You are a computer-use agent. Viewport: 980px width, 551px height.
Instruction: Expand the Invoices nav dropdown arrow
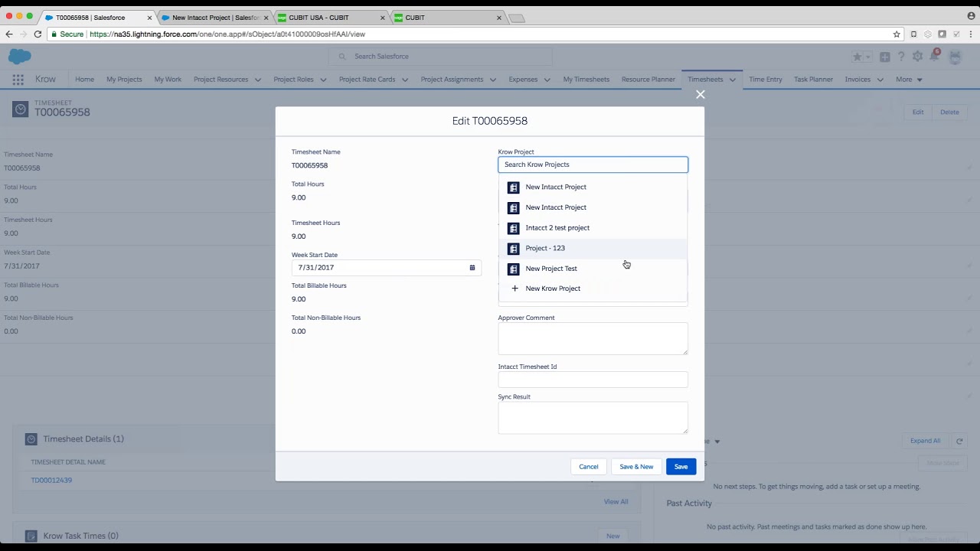[x=880, y=80]
